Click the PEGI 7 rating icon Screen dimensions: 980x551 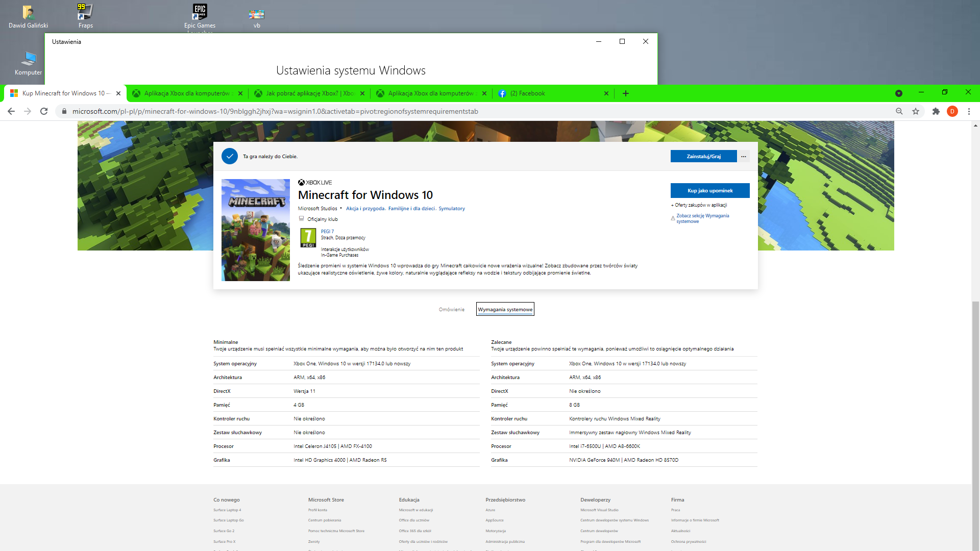click(307, 237)
